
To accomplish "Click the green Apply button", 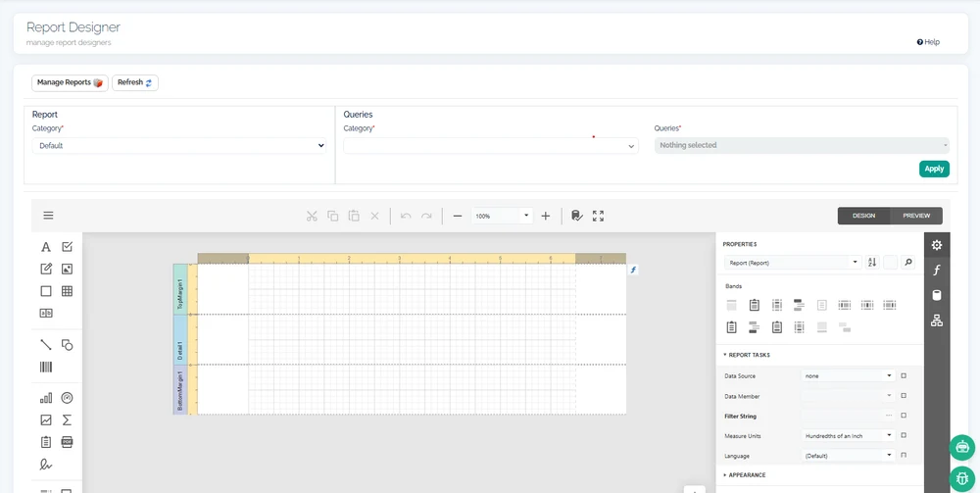I will [934, 169].
